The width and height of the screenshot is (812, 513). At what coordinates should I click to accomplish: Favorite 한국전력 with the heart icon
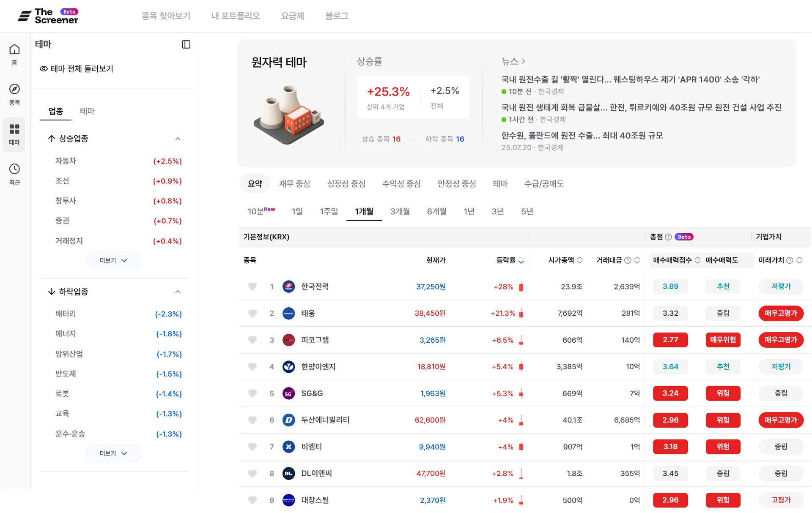tap(252, 287)
